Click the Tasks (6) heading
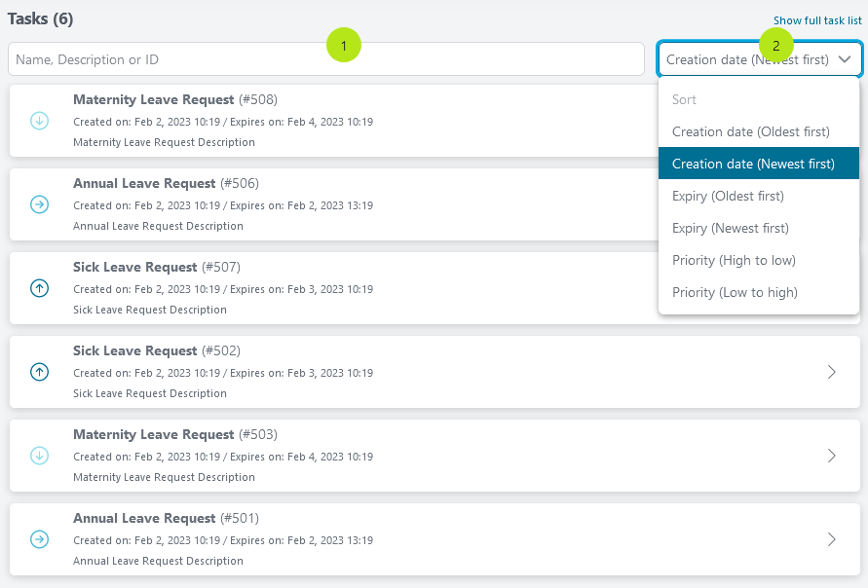The width and height of the screenshot is (868, 588). pos(40,18)
